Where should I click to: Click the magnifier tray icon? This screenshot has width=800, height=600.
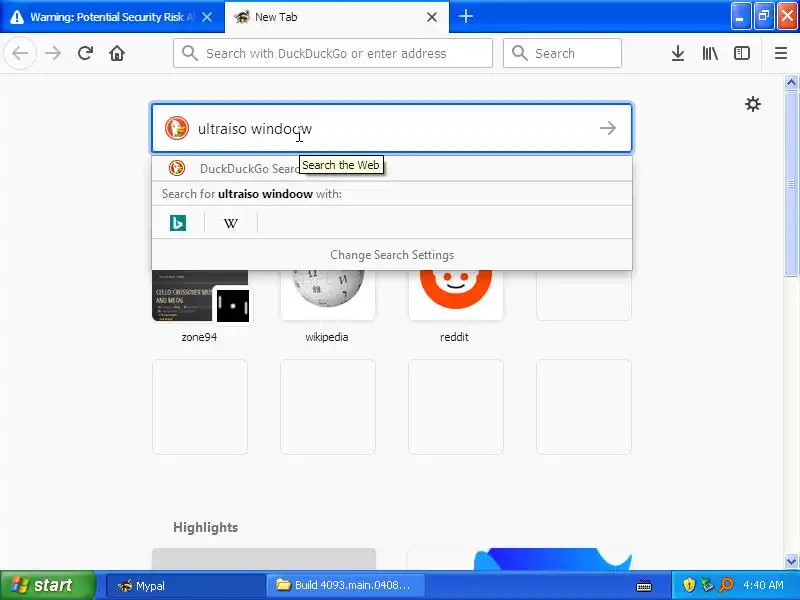tap(726, 585)
